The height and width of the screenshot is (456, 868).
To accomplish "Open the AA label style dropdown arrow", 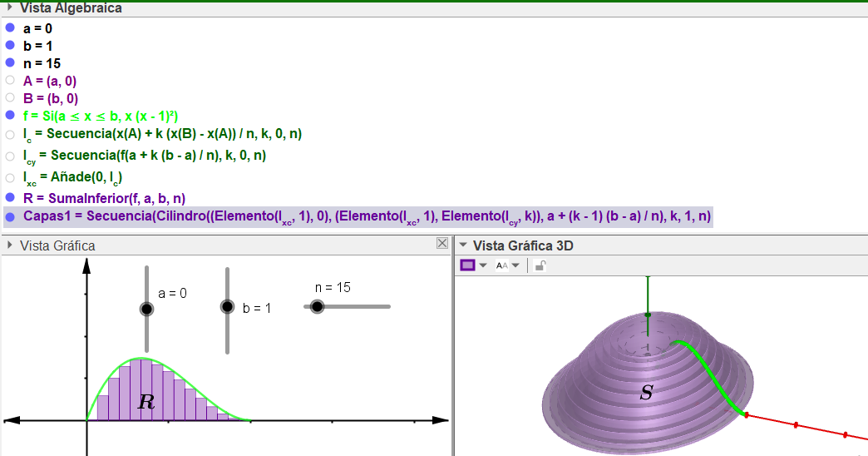I will pyautogui.click(x=515, y=265).
